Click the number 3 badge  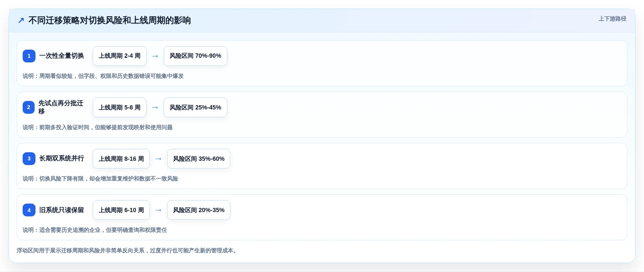29,159
